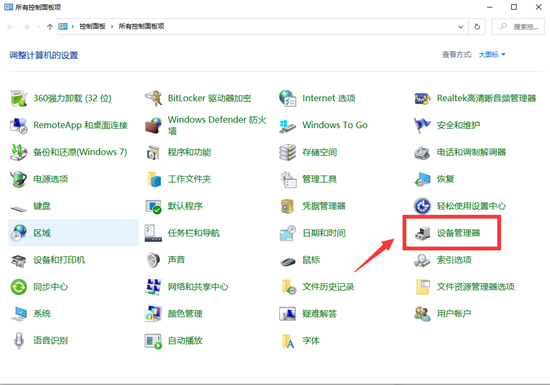550x385 pixels.
Task: Open the 电源选项 battery icon
Action: (x=19, y=179)
